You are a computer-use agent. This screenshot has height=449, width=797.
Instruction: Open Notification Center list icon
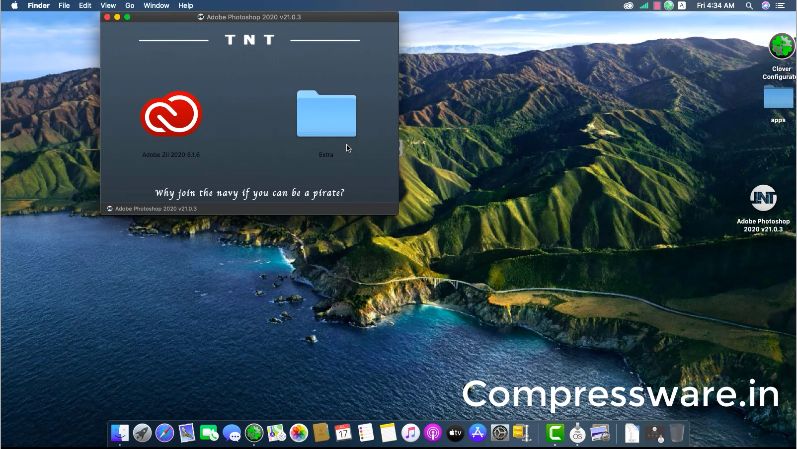tap(780, 6)
